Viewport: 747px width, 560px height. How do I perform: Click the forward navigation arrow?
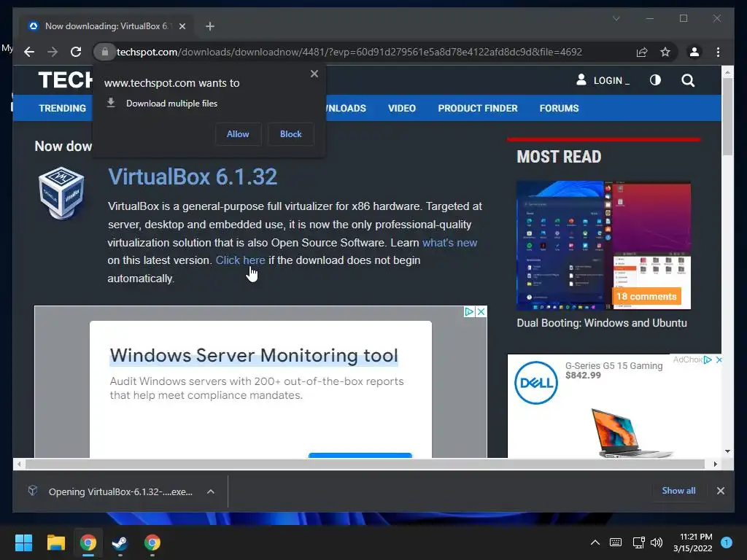pos(53,52)
